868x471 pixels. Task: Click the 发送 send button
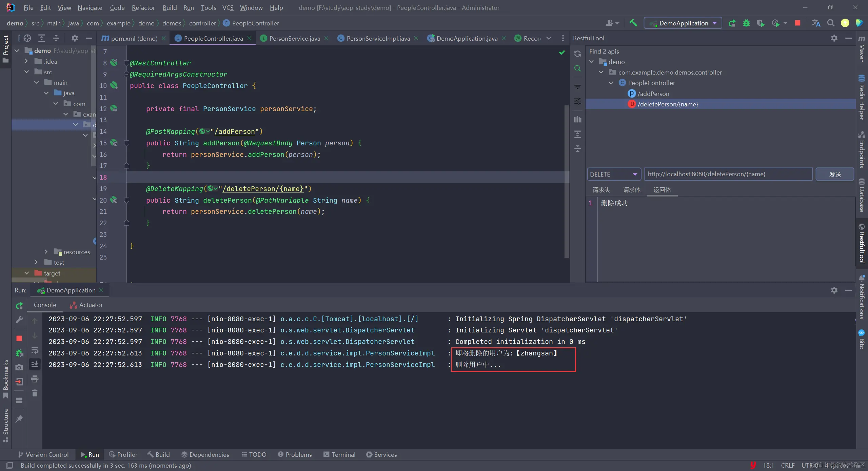[x=834, y=174]
